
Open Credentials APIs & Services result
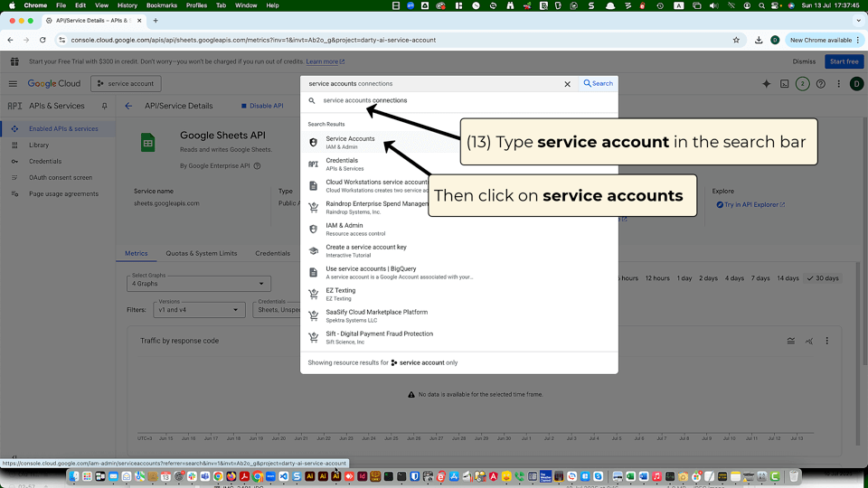tap(459, 164)
